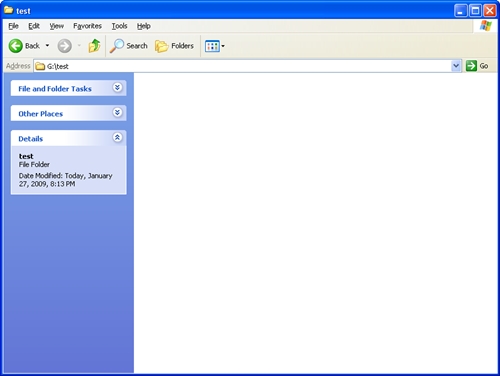
Task: Open the Tools menu
Action: tap(119, 26)
